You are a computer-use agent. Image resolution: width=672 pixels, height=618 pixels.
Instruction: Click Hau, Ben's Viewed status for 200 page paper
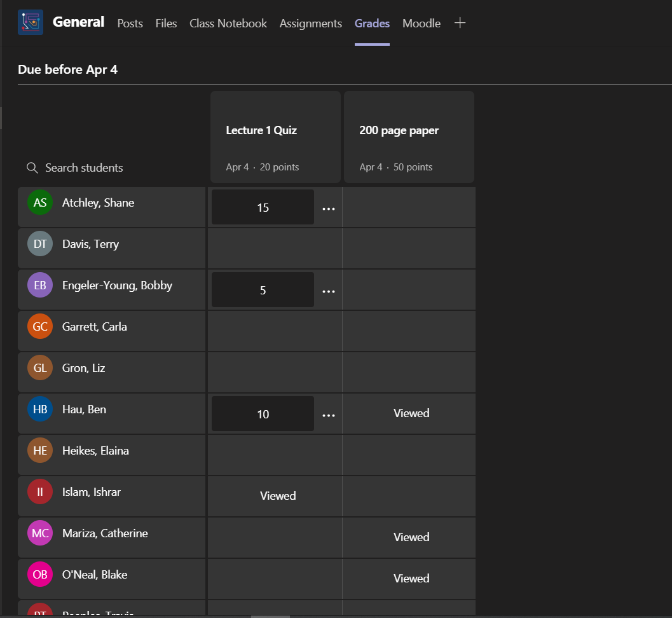pyautogui.click(x=411, y=413)
